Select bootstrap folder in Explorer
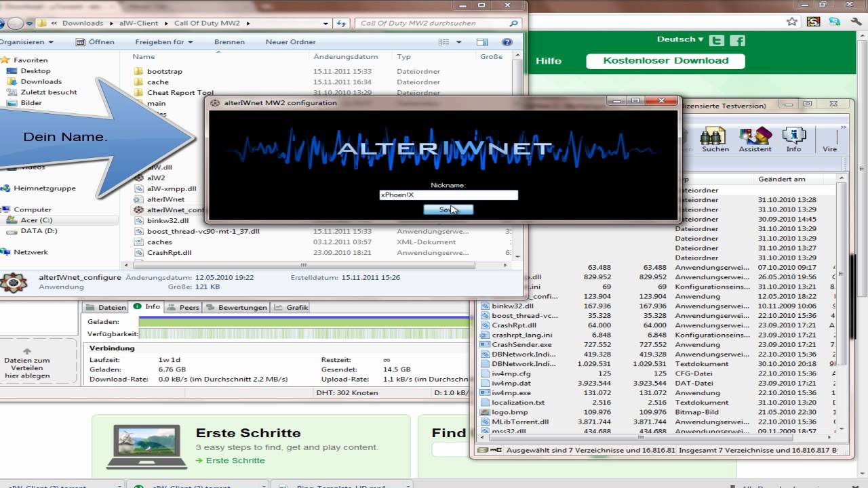 point(165,71)
